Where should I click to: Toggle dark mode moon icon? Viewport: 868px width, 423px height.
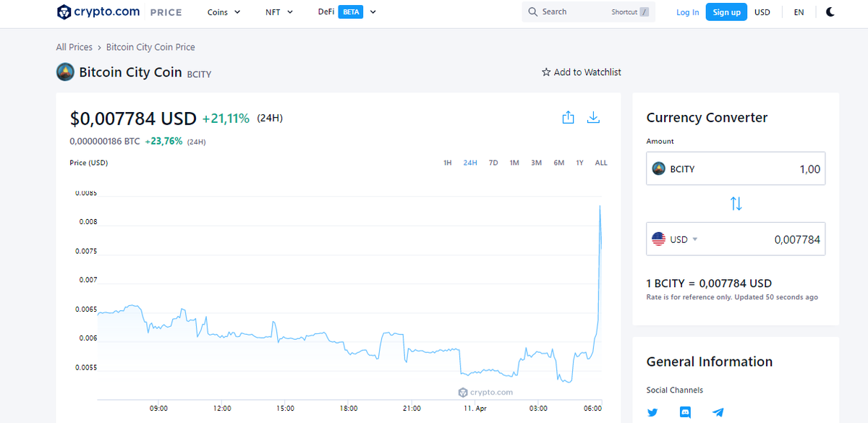click(830, 12)
